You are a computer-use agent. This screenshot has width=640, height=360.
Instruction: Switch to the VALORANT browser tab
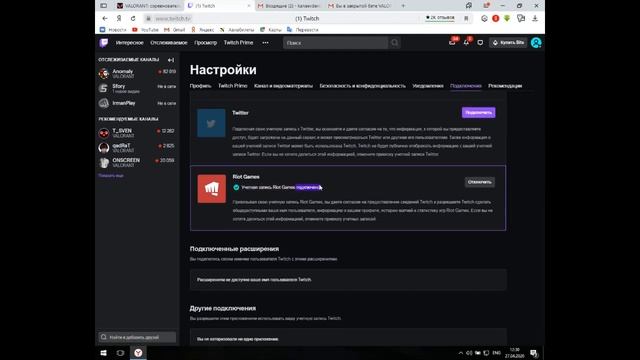click(x=148, y=6)
